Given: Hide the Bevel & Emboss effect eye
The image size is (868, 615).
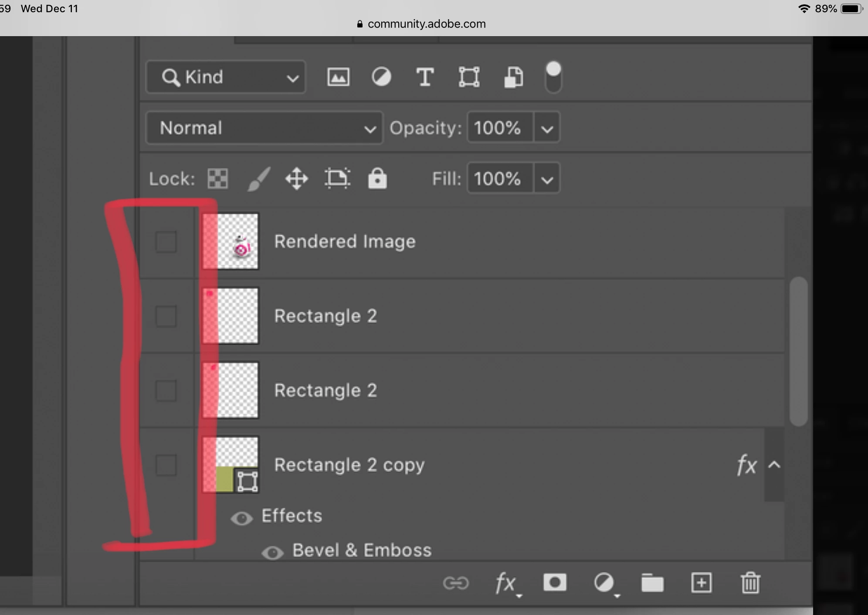Looking at the screenshot, I should coord(273,553).
